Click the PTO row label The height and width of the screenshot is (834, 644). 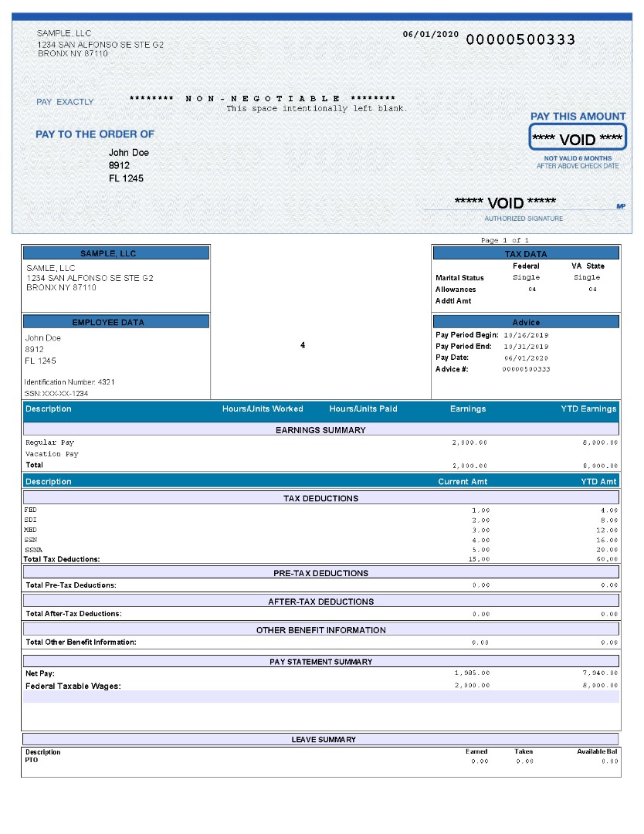(x=32, y=760)
